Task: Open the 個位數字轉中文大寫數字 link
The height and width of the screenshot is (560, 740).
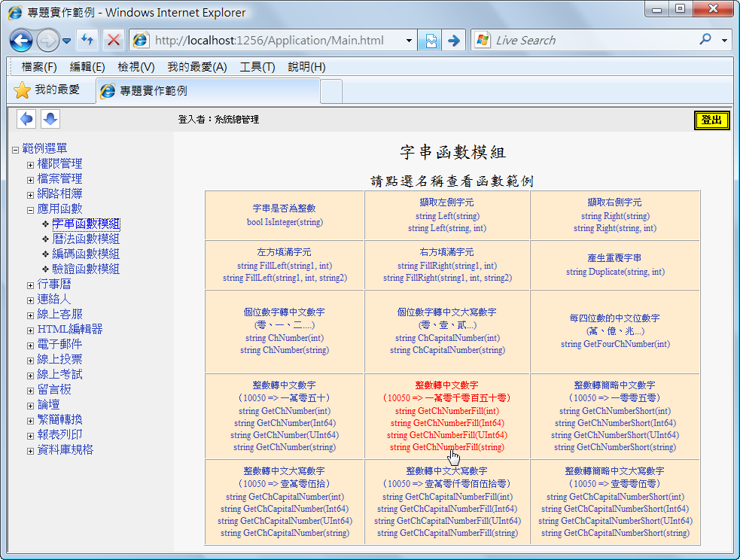Action: (x=447, y=331)
